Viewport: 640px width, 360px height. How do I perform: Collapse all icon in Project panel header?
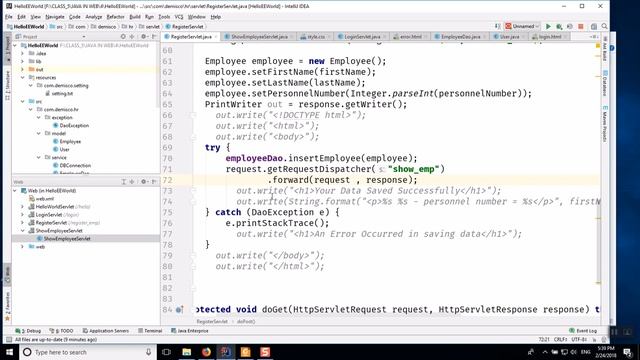pos(132,36)
